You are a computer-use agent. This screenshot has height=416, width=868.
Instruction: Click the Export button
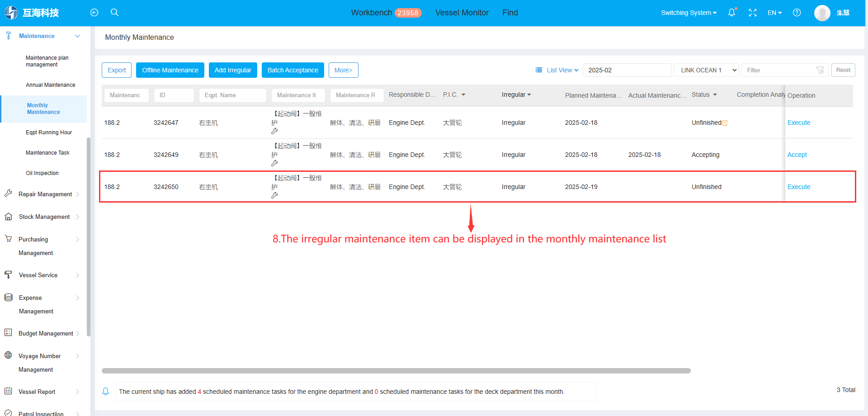117,70
